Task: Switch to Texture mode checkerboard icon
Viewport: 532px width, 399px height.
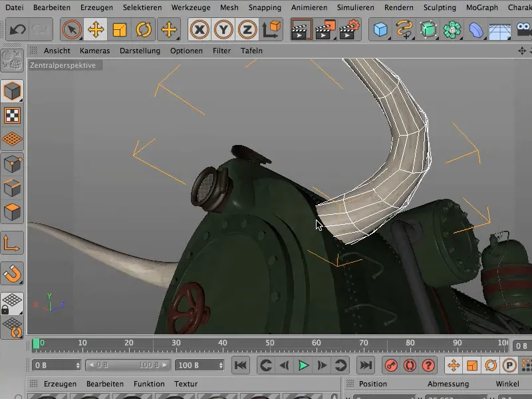Action: (12, 115)
